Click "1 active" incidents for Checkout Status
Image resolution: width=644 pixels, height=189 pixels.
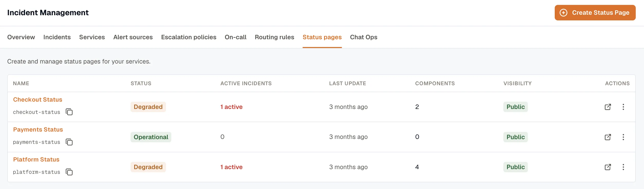(x=231, y=107)
